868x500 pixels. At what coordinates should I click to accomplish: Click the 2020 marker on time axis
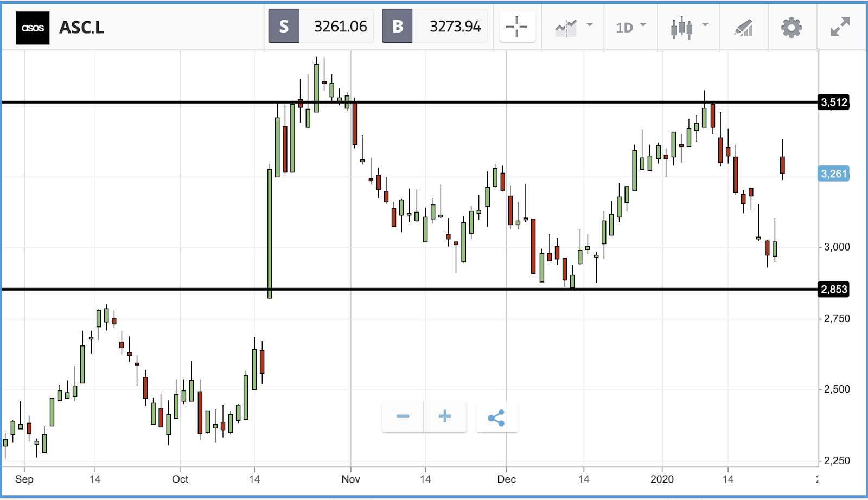pos(662,479)
